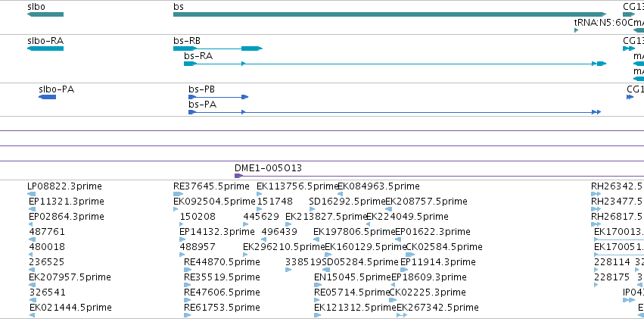The width and height of the screenshot is (644, 319).
Task: Click EST label 151748
Action: click(275, 202)
